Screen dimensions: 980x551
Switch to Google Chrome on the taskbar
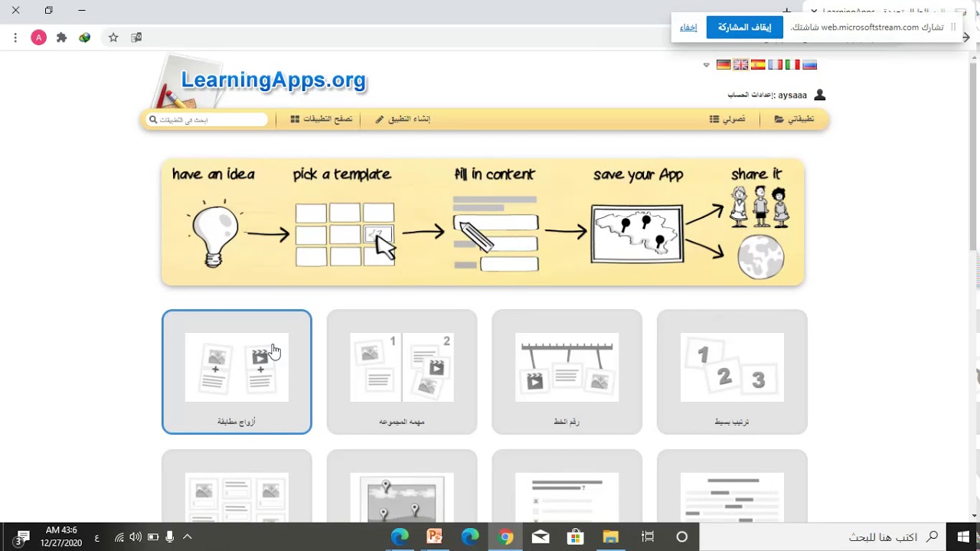(505, 536)
